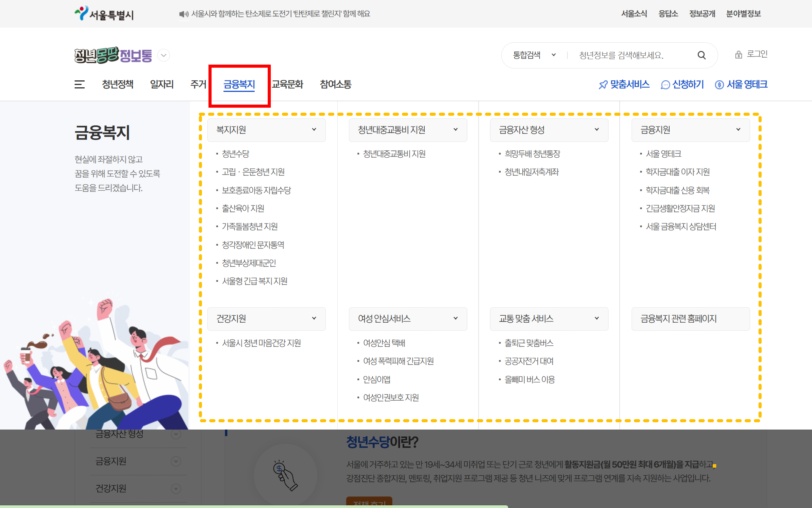The width and height of the screenshot is (812, 508).
Task: Open the hamburger all-menu icon
Action: [x=80, y=84]
